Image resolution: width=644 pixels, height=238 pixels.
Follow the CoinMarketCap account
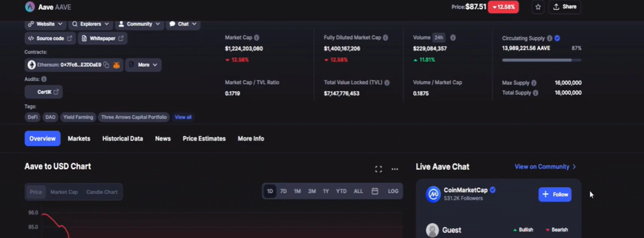coord(555,195)
